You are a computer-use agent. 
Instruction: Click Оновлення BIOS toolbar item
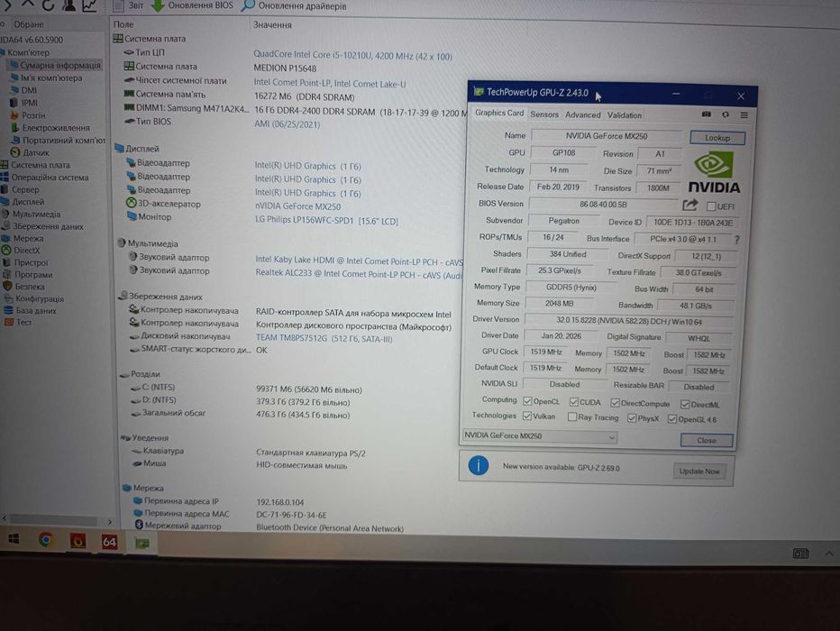coord(193,5)
